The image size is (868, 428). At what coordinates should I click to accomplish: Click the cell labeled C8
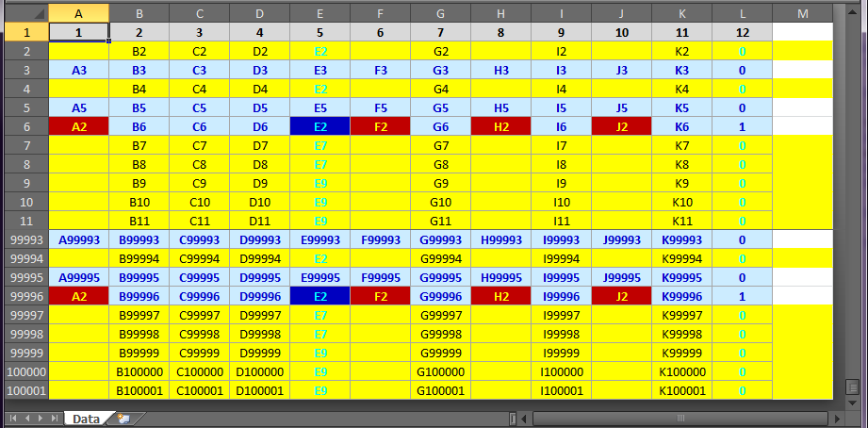[199, 164]
